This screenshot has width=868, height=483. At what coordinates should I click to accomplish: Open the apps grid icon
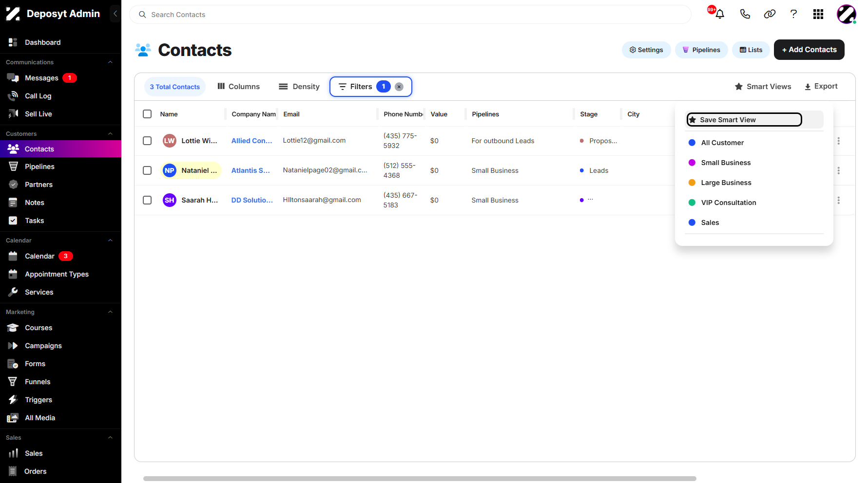(818, 14)
